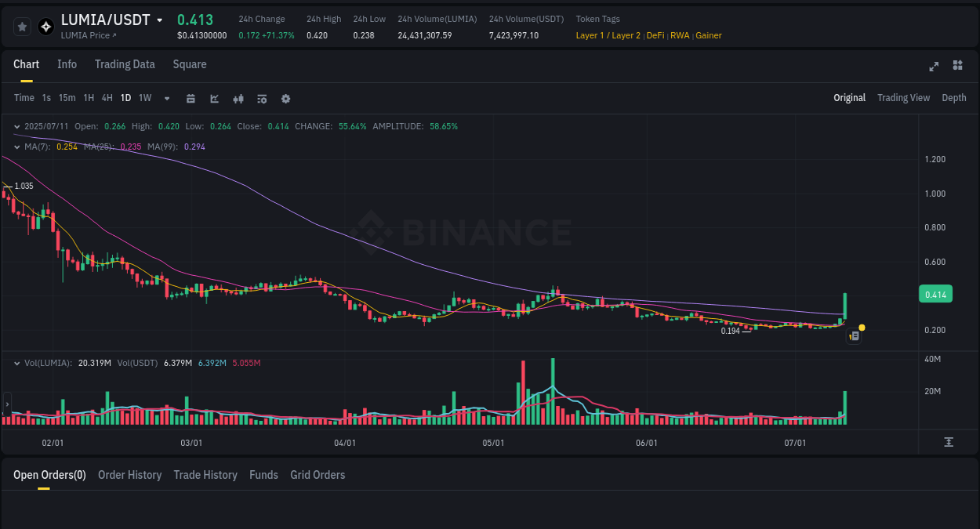980x529 pixels.
Task: Open the Trading Data tab
Action: [125, 64]
